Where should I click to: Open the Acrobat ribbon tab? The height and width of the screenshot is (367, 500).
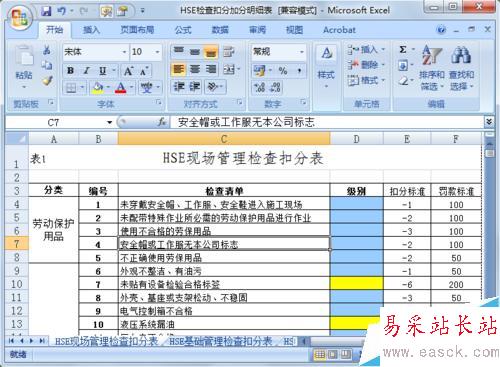click(339, 30)
